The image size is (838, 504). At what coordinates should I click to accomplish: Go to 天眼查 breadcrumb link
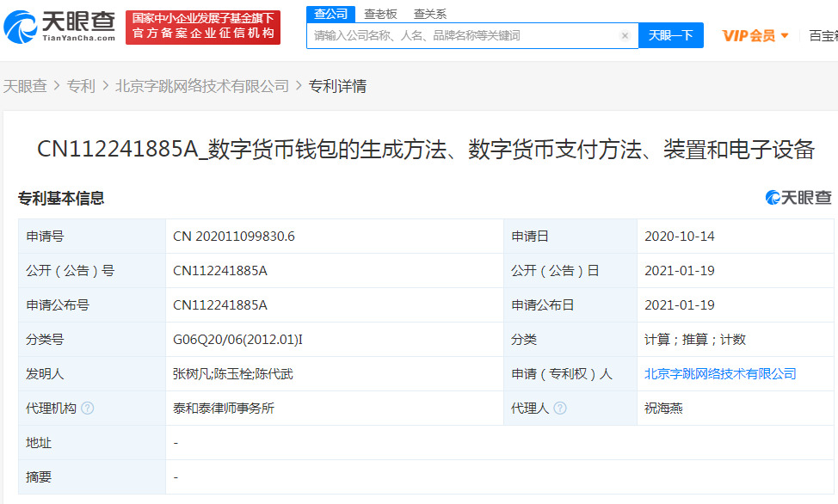25,86
